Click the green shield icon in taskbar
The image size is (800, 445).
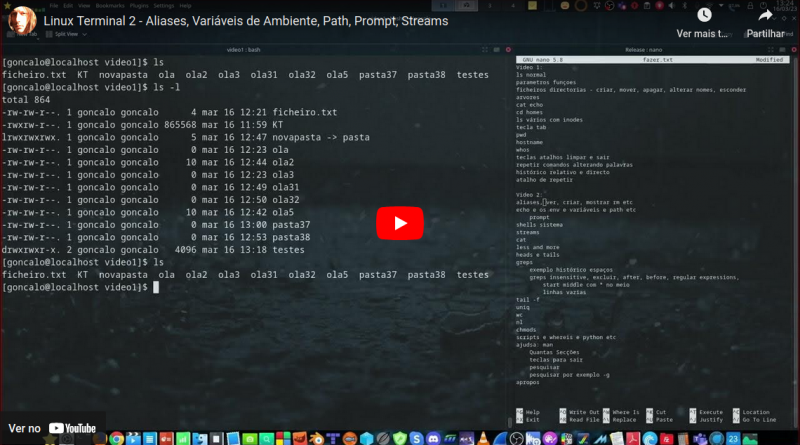(400, 438)
